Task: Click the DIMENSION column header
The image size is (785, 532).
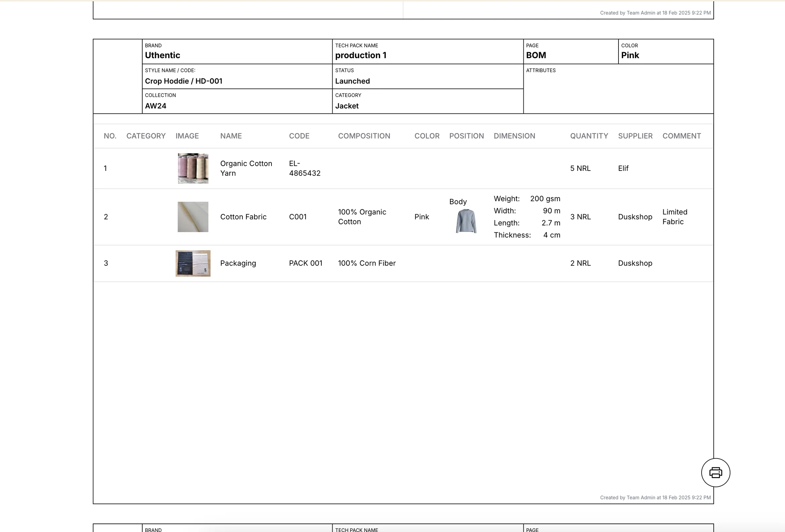Action: 515,136
